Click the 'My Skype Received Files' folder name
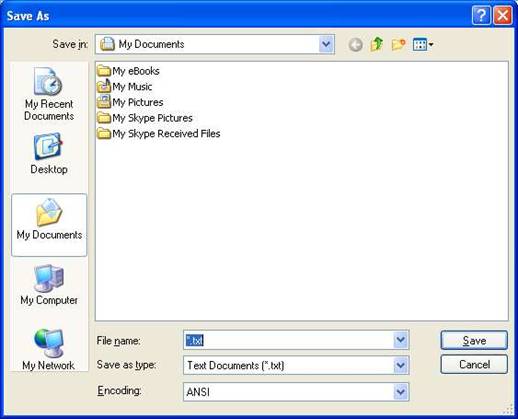 click(x=166, y=134)
